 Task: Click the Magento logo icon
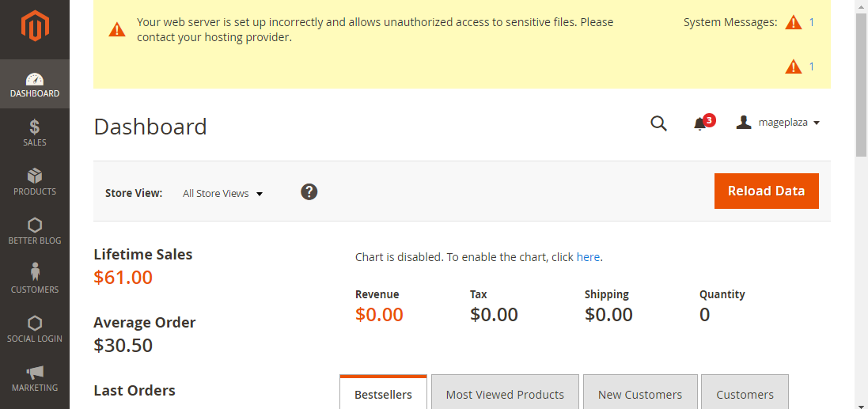35,28
